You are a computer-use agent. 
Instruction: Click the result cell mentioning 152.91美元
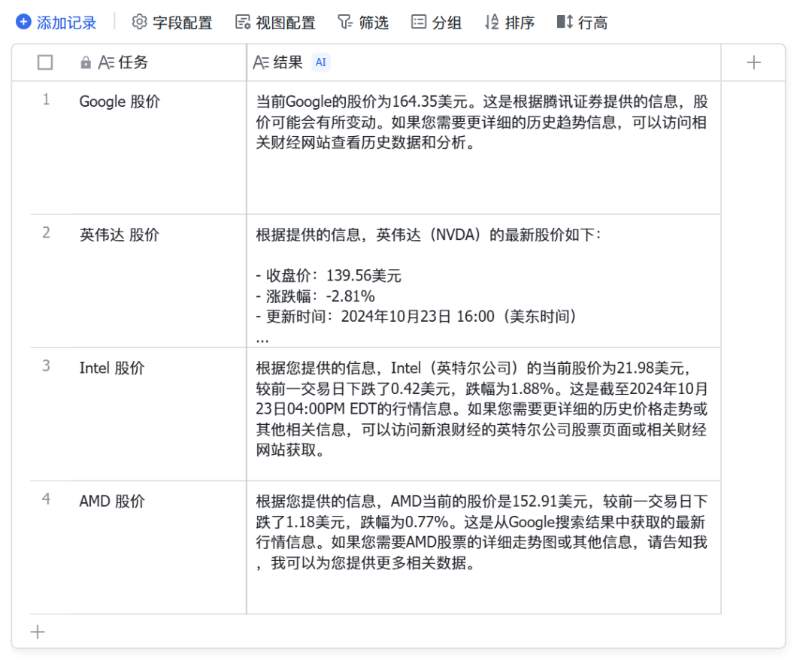[483, 547]
